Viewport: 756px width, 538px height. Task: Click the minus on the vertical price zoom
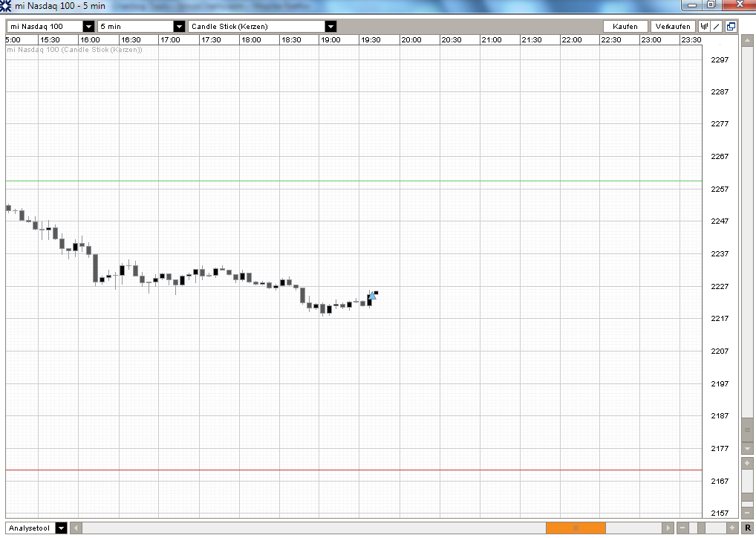[747, 512]
